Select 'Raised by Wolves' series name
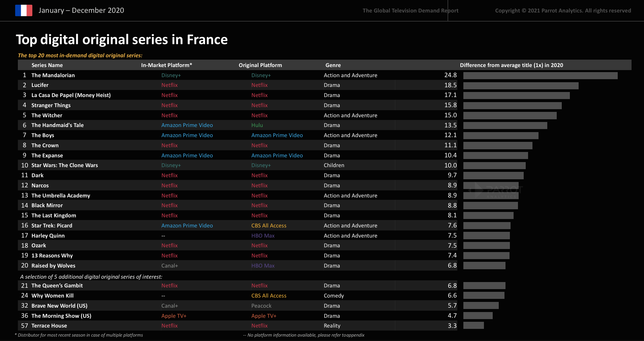Screen dimensions: 644x341 coord(53,266)
